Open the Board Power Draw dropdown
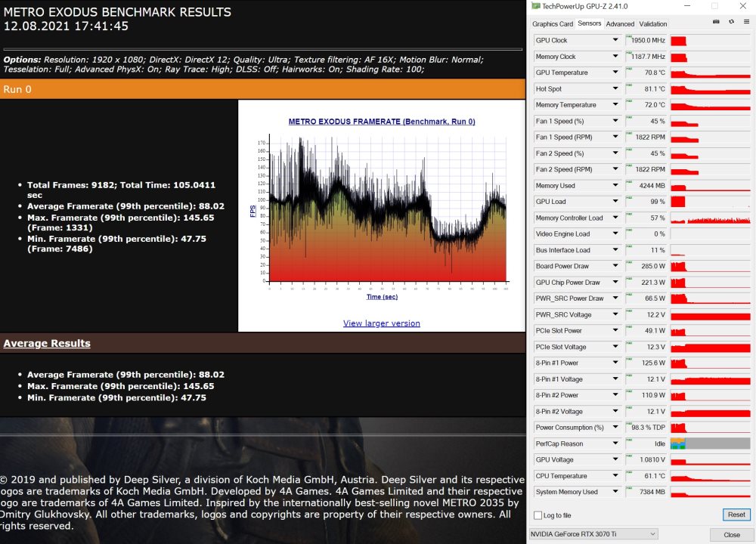The image size is (756, 544). pos(615,266)
